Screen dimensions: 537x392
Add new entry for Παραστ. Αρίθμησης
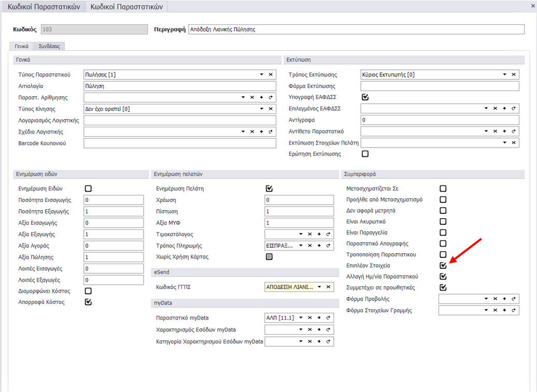tap(261, 97)
